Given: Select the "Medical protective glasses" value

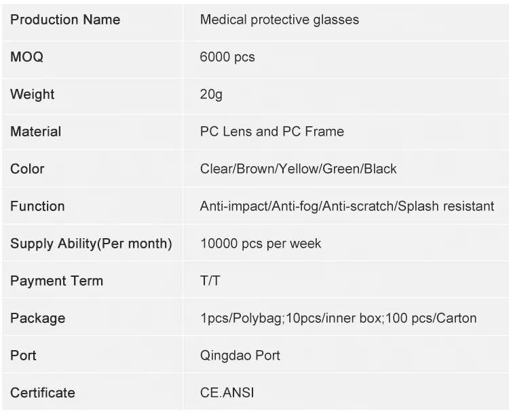Looking at the screenshot, I should click(x=279, y=20).
